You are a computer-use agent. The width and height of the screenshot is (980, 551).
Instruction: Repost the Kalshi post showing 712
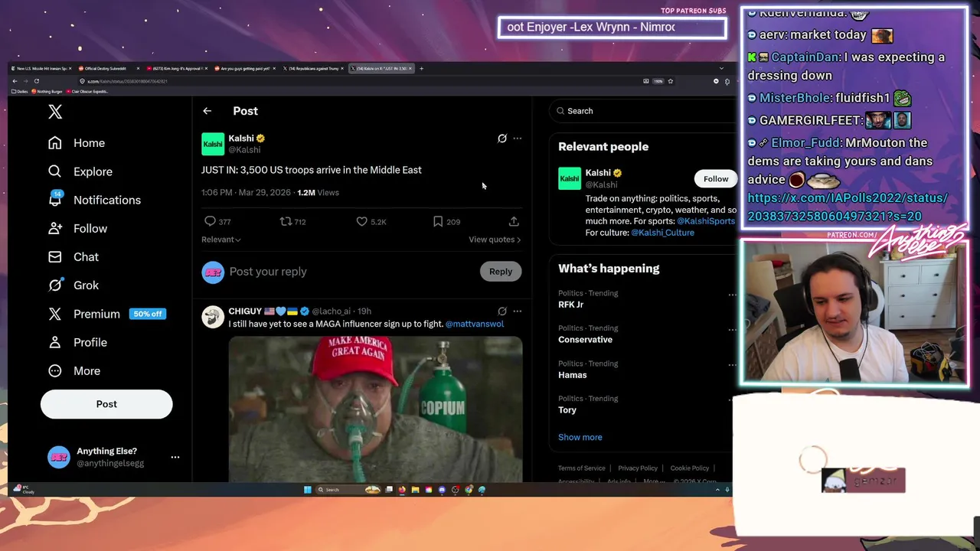pyautogui.click(x=292, y=222)
